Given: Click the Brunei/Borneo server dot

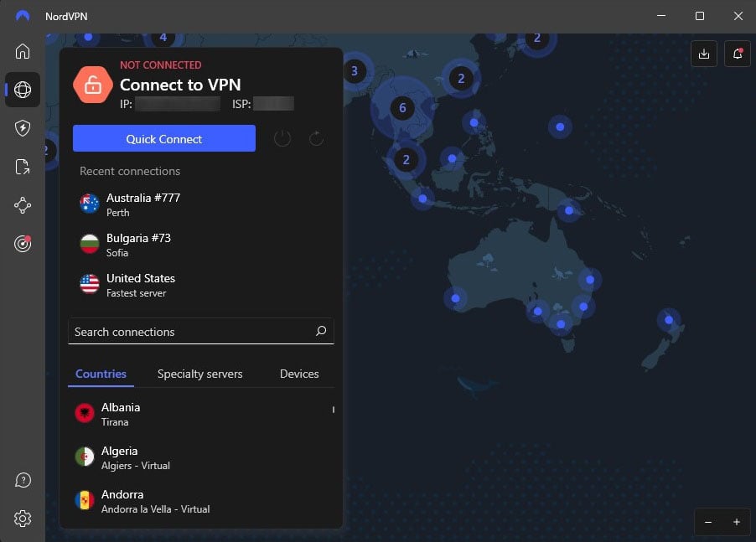Looking at the screenshot, I should 452,158.
